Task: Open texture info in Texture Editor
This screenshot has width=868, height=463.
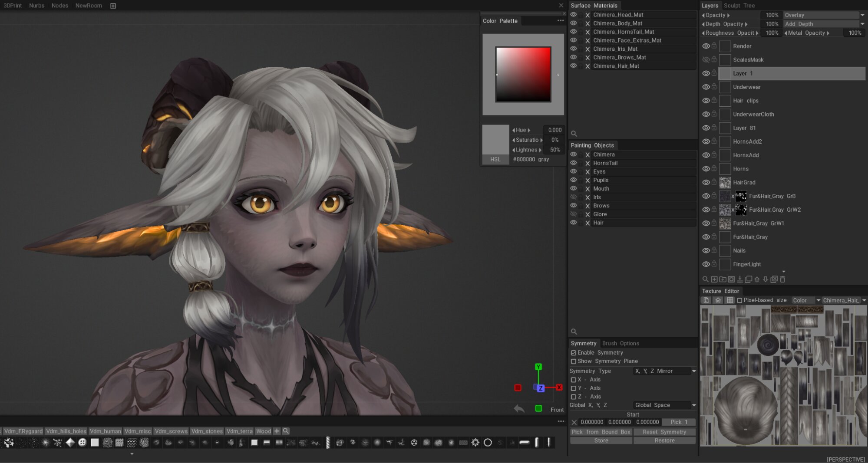Action: (706, 300)
